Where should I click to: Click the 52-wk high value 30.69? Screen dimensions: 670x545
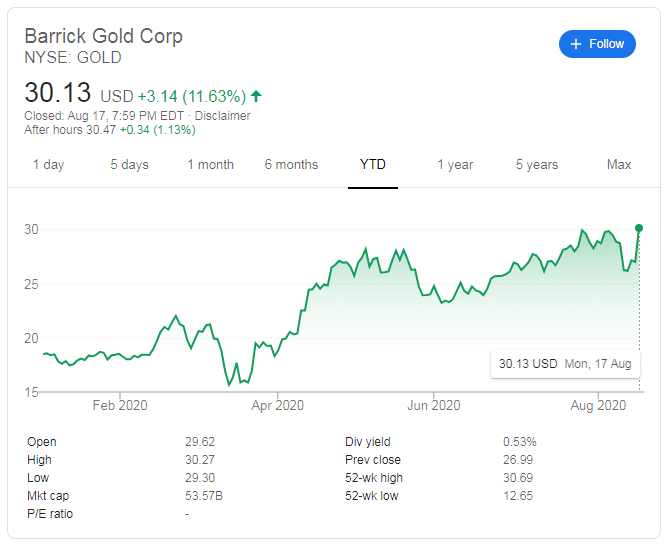pos(518,477)
